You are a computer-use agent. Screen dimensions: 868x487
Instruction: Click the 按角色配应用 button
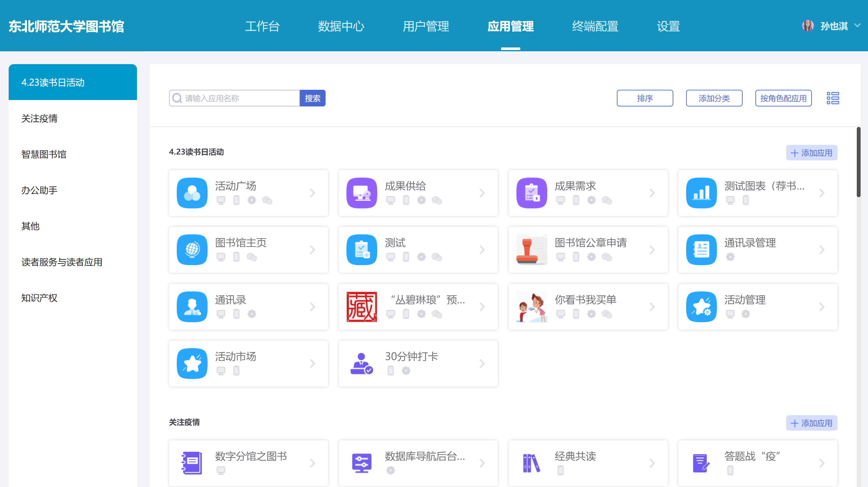coord(783,98)
